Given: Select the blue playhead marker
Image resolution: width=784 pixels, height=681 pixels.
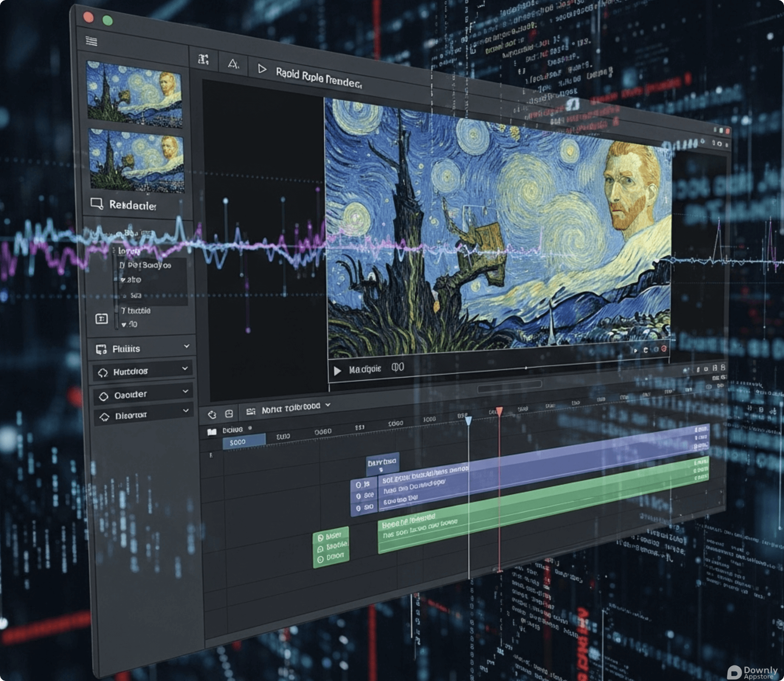Looking at the screenshot, I should [468, 420].
